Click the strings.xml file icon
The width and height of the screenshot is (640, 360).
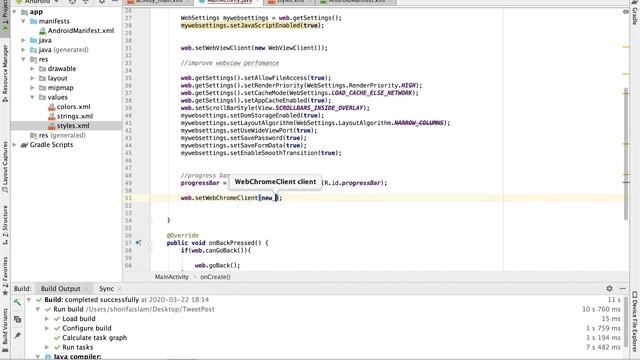(51, 116)
